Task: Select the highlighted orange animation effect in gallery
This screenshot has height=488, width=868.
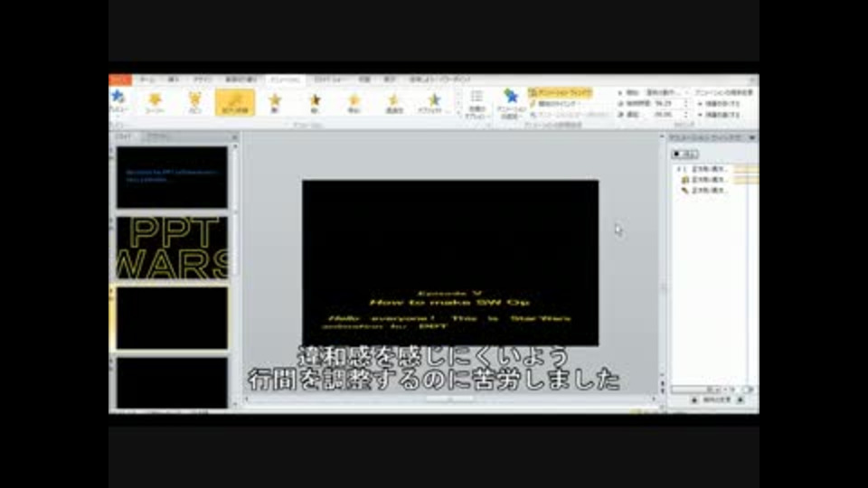Action: coord(235,103)
